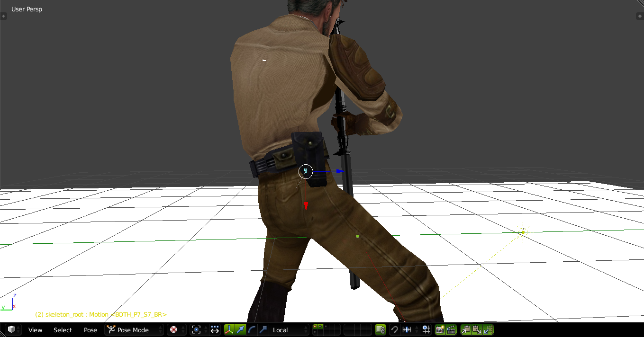Expand the toolshelf plus at left edge
This screenshot has height=337, width=644.
pyautogui.click(x=3, y=16)
